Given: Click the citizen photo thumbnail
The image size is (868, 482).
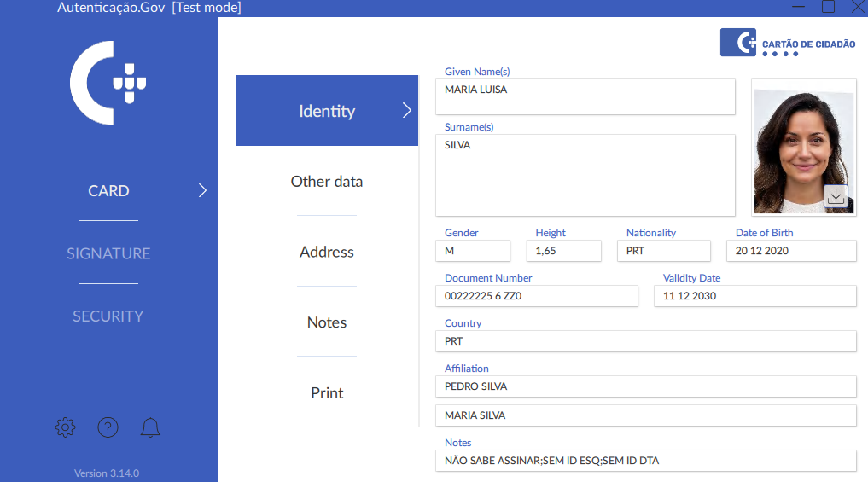Looking at the screenshot, I should tap(802, 145).
